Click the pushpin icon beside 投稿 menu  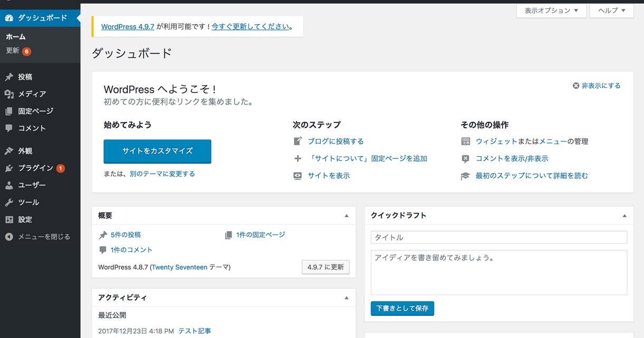coord(9,77)
